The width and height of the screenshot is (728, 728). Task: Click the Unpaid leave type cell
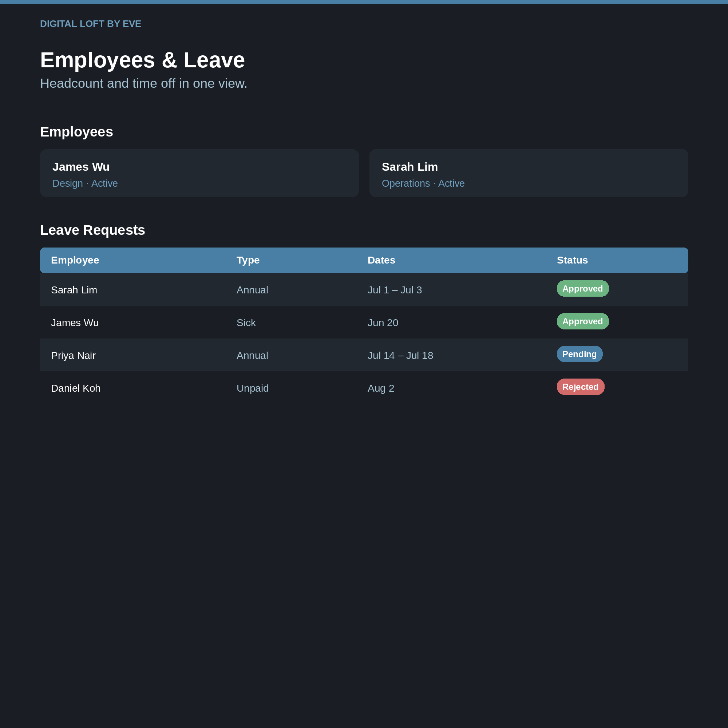[x=253, y=388]
